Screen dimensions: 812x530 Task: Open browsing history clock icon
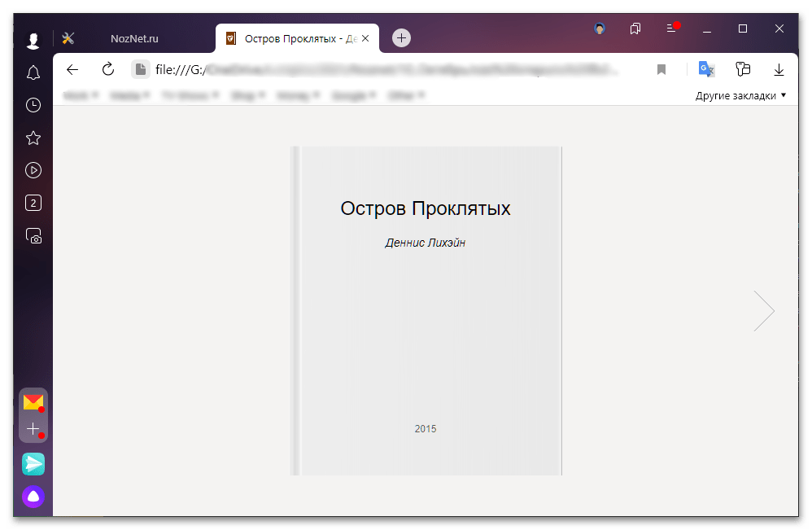(33, 105)
